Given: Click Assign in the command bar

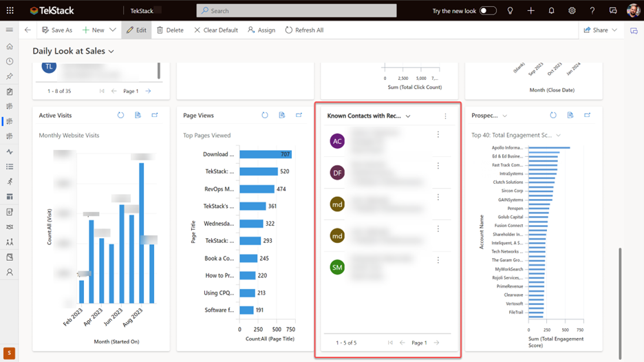Looking at the screenshot, I should pos(261,30).
